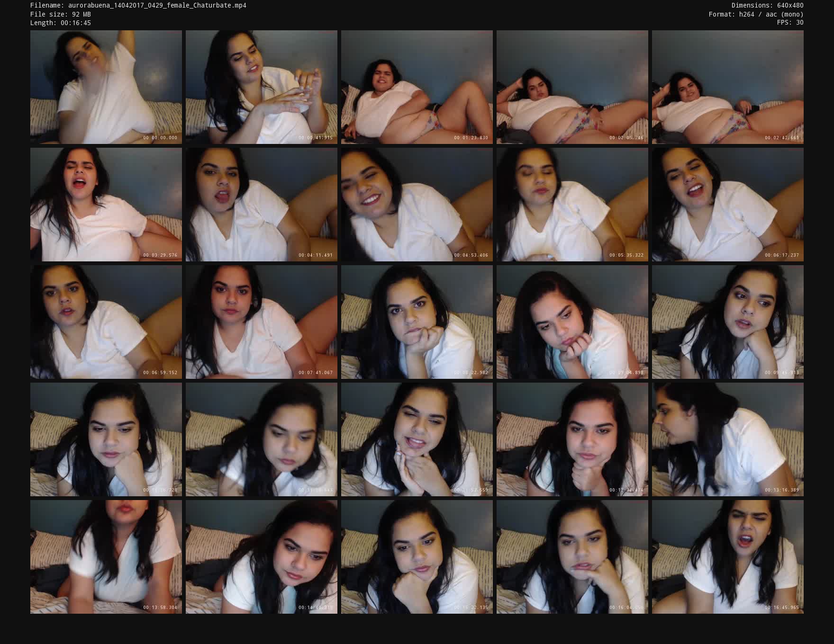Select the last frame at 00:16:45.965
Viewport: 834px width, 644px height.
[x=727, y=557]
